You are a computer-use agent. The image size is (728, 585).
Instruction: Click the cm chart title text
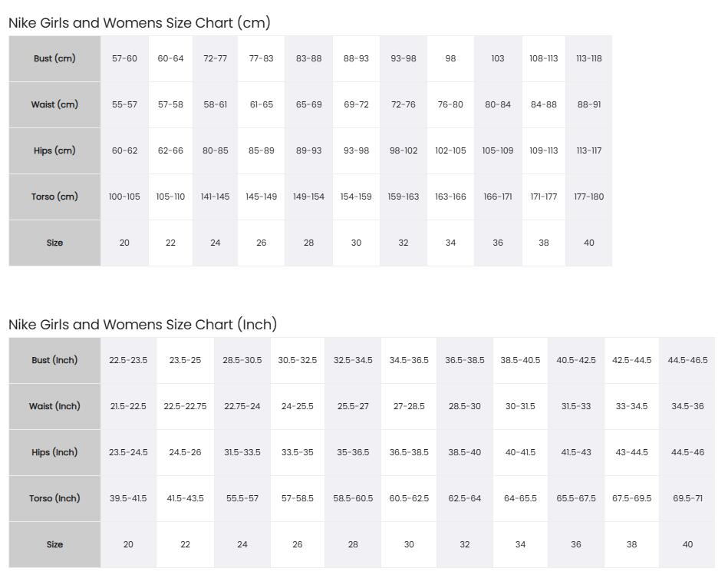(x=140, y=23)
